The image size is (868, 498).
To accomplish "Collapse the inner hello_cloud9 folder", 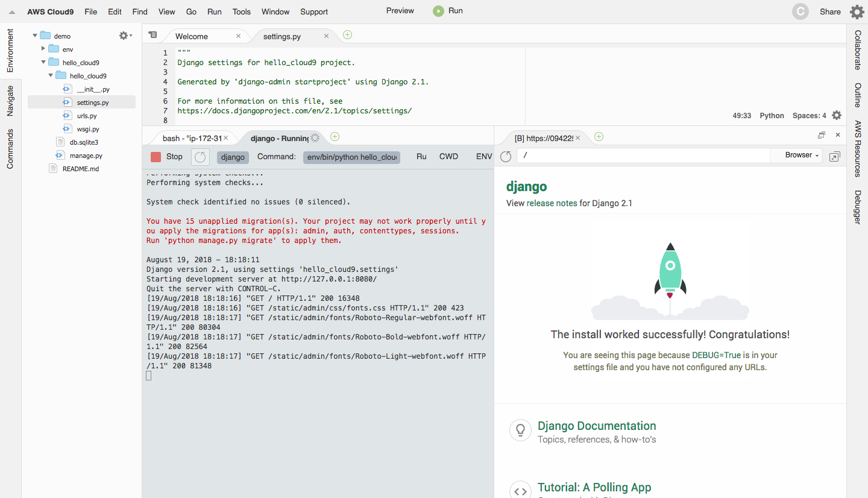I will (50, 75).
